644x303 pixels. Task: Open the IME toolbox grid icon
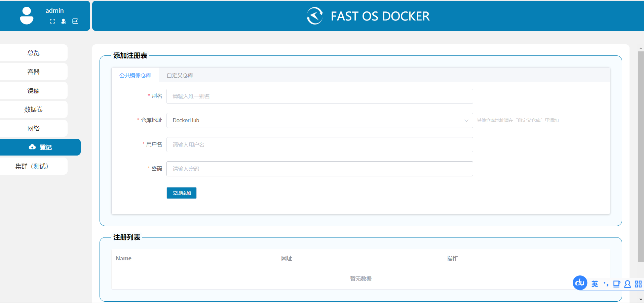[638, 284]
